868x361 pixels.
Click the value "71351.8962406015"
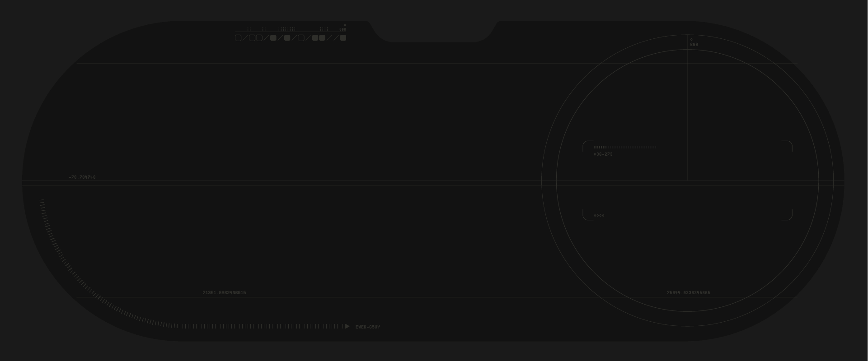(224, 293)
